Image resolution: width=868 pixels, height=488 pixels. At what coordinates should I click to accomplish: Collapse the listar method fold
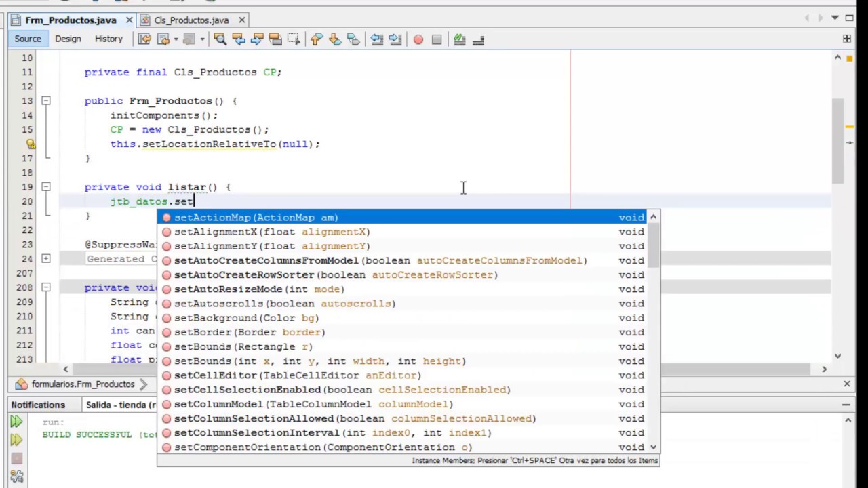coord(45,187)
